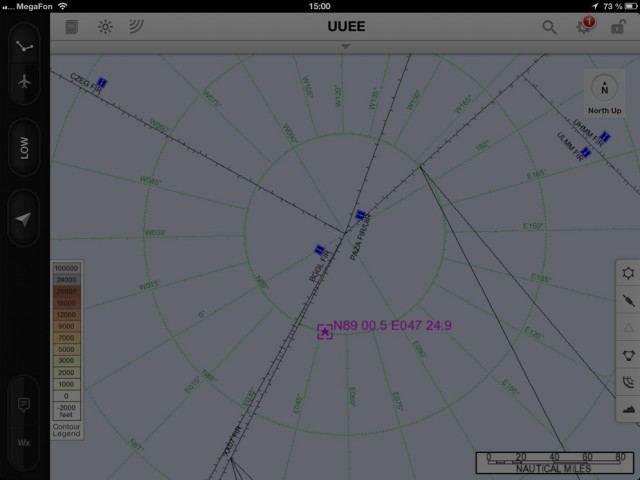Toggle terrain layer mountain icon
The width and height of the screenshot is (640, 480).
[x=628, y=408]
